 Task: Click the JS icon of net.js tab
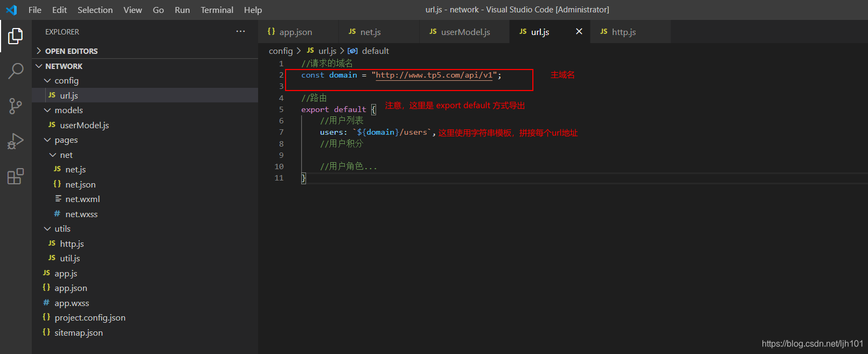352,32
